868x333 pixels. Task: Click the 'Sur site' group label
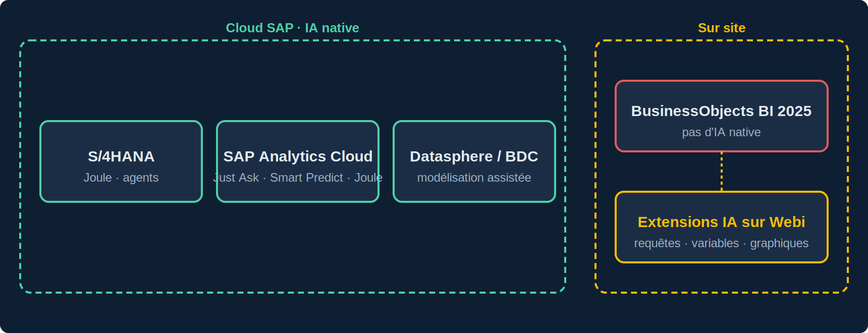[x=722, y=28]
